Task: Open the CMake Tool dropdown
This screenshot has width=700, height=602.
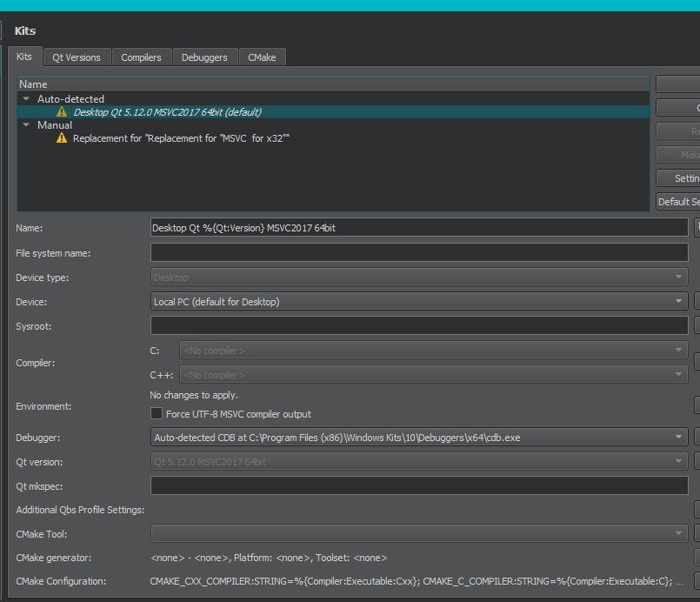Action: click(419, 533)
